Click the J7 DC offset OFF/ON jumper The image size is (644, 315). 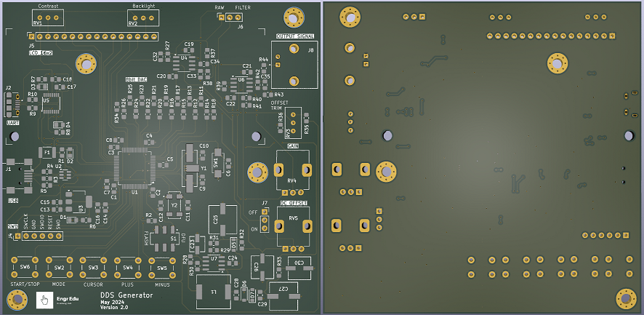coord(265,220)
